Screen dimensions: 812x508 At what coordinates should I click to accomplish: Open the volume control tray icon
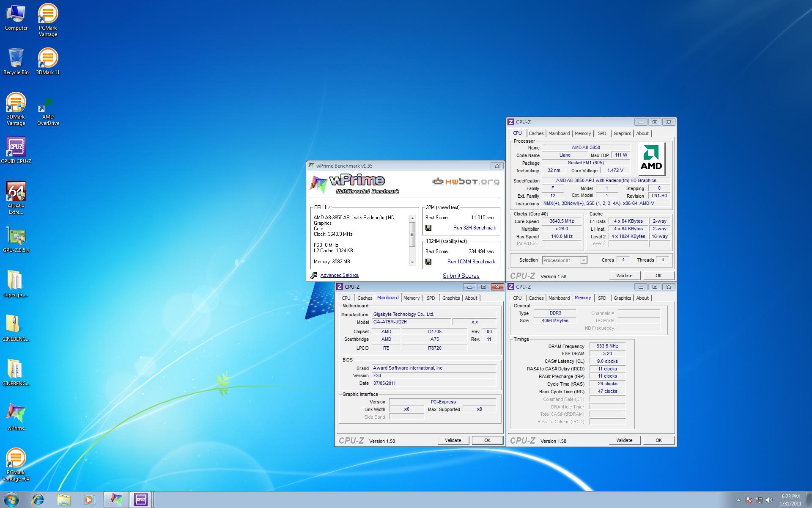(x=769, y=500)
